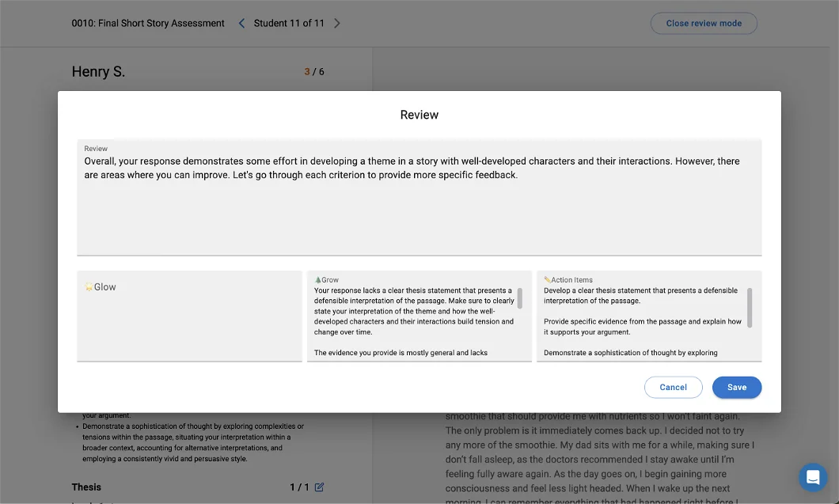Click the right chevron to advance students
Image resolution: width=839 pixels, height=504 pixels.
337,23
